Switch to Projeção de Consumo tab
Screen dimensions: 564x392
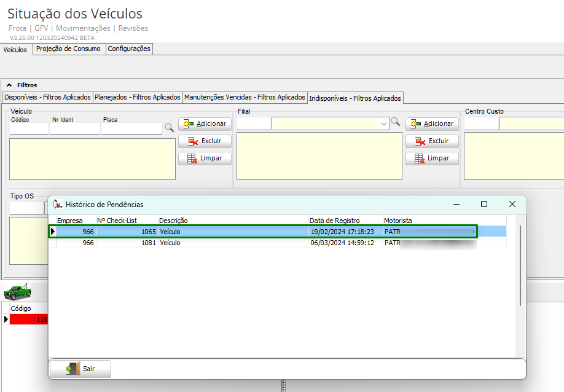(x=68, y=49)
